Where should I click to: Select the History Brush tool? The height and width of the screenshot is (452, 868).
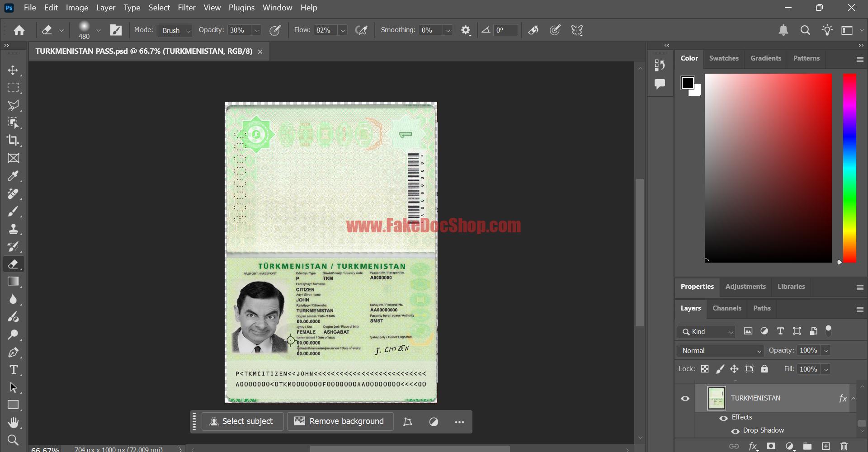pyautogui.click(x=13, y=246)
